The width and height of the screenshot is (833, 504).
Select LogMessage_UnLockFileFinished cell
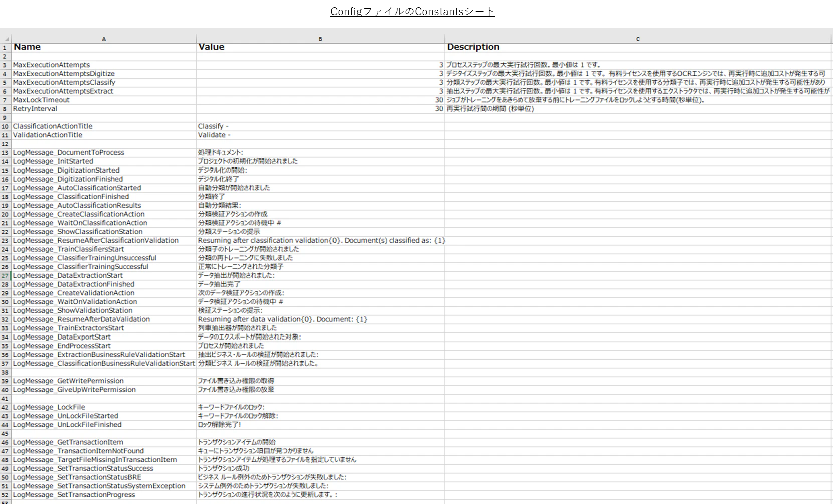point(104,425)
